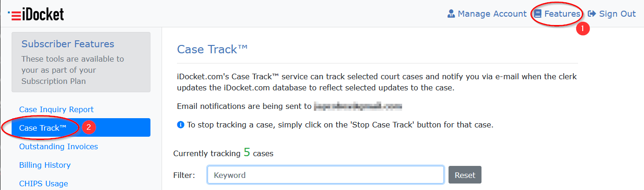Sign out using the Sign Out link

point(617,14)
